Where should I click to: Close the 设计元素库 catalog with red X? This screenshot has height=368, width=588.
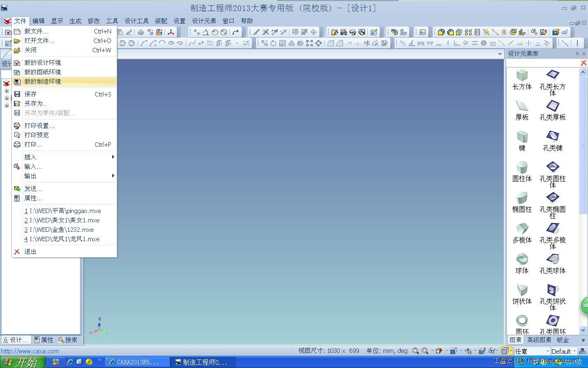(x=584, y=63)
